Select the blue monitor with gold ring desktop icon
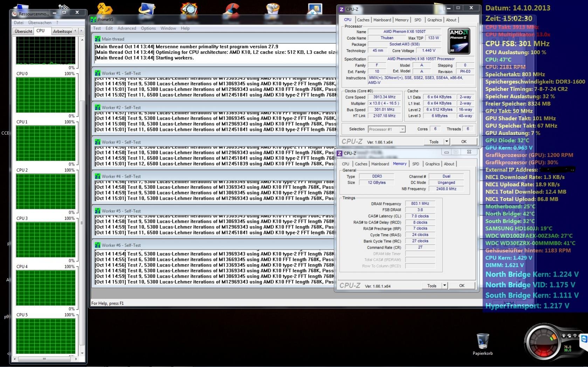 (x=147, y=8)
